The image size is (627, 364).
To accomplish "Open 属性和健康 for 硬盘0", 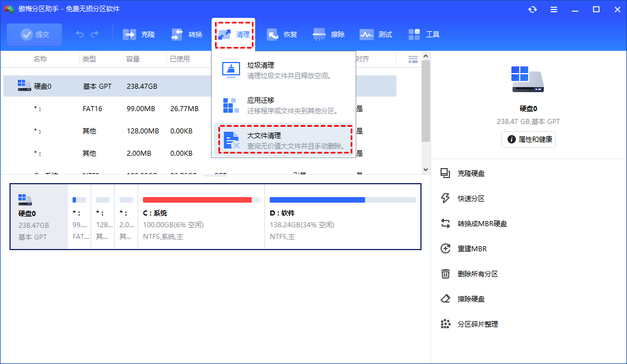I will point(528,140).
